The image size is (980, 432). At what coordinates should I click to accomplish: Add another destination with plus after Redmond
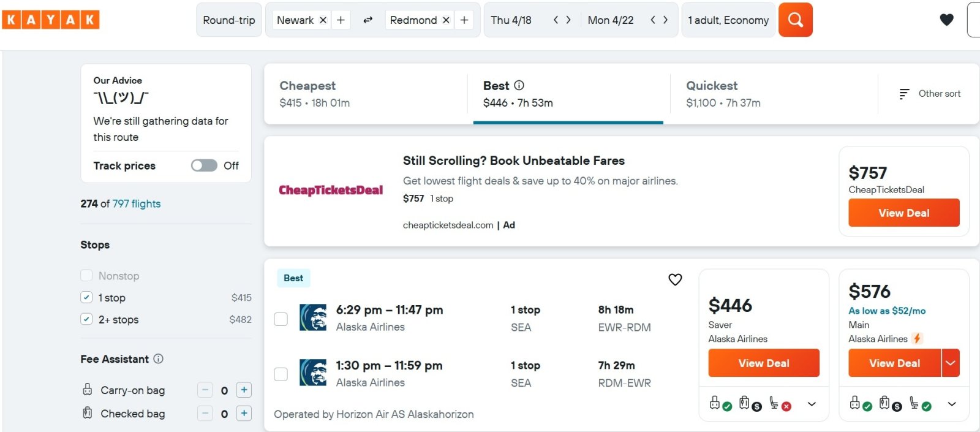pyautogui.click(x=464, y=20)
